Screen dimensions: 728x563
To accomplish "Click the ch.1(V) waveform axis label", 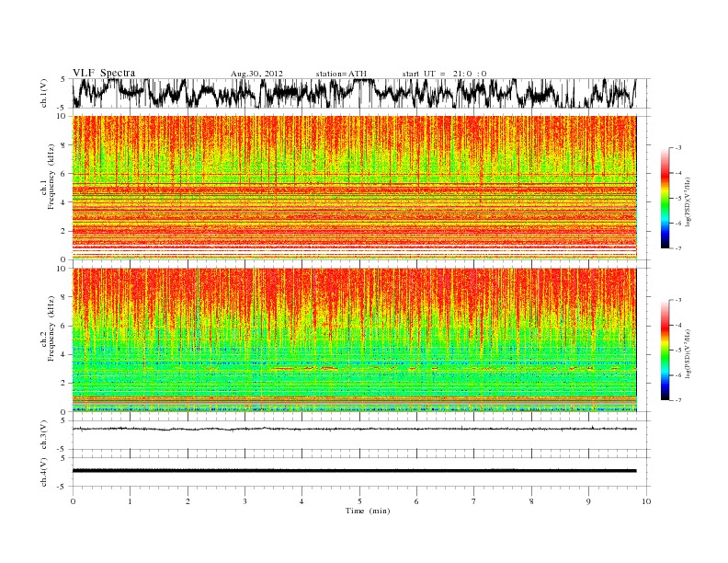I will tap(44, 93).
